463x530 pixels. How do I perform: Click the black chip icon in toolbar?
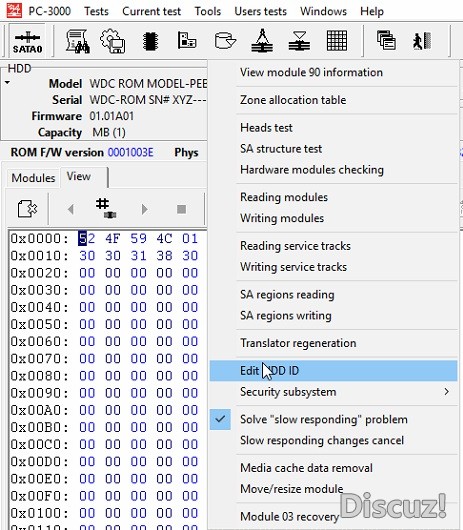150,41
